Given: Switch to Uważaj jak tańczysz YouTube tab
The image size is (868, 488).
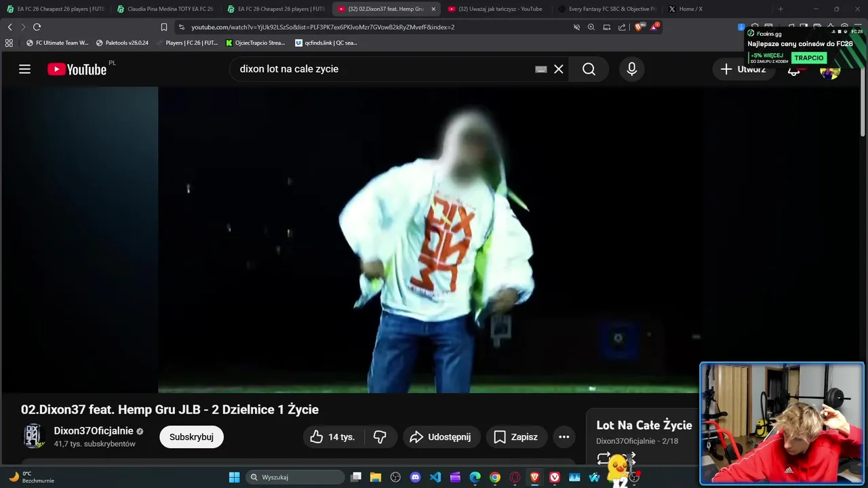Looking at the screenshot, I should (x=496, y=9).
